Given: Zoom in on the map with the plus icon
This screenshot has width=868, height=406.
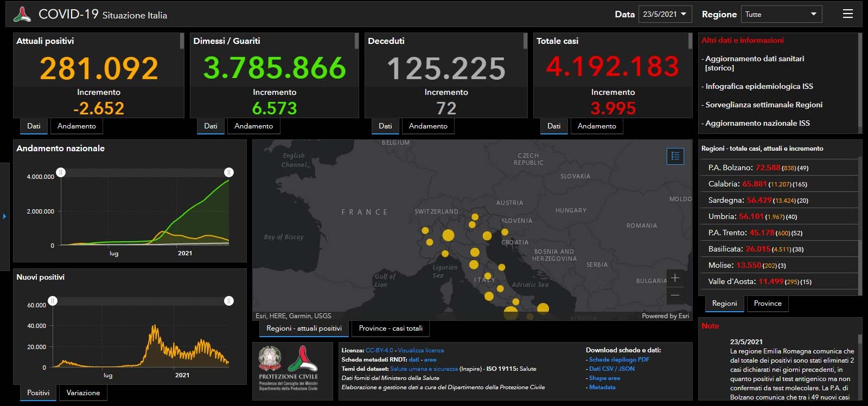Looking at the screenshot, I should pos(675,278).
